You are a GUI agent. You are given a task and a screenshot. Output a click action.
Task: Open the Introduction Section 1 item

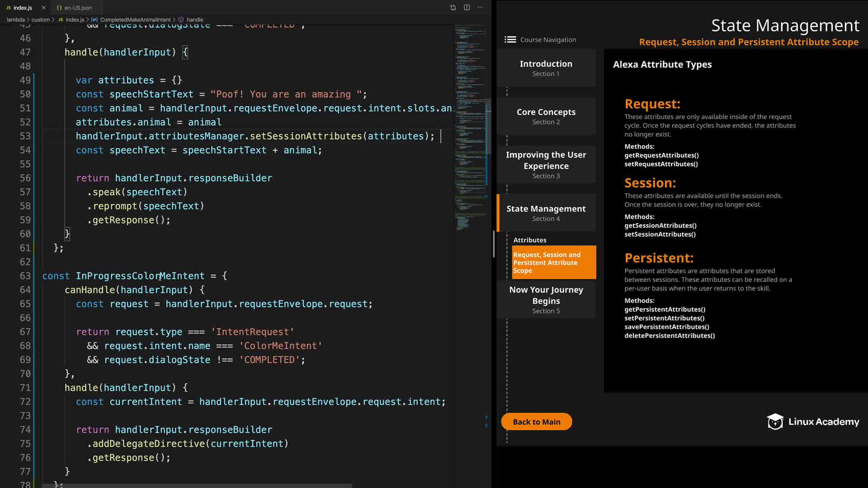coord(546,68)
